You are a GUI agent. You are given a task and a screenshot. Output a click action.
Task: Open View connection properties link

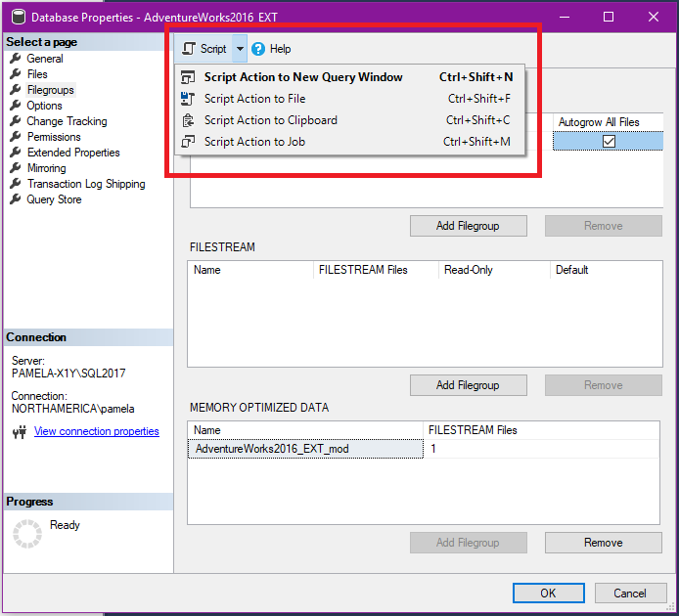(x=96, y=431)
